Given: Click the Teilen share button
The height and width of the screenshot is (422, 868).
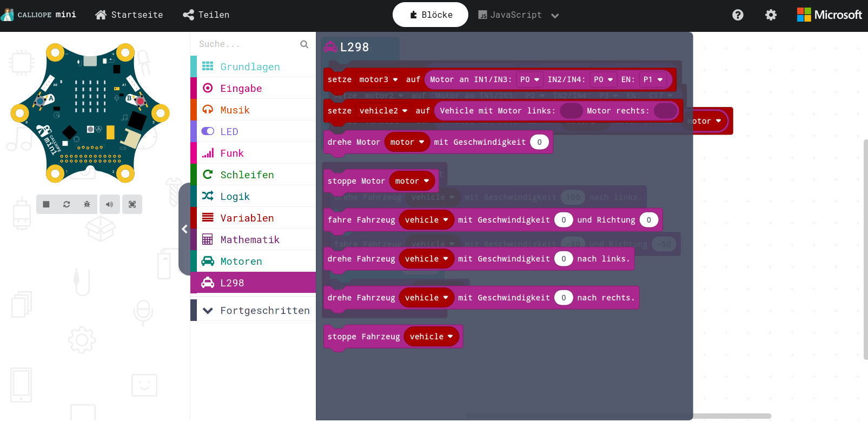Looking at the screenshot, I should pos(206,15).
